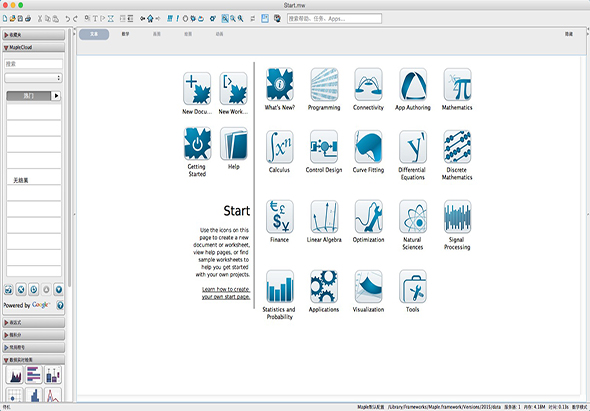This screenshot has height=411, width=590.
Task: Open the Control Design icon
Action: click(x=324, y=147)
